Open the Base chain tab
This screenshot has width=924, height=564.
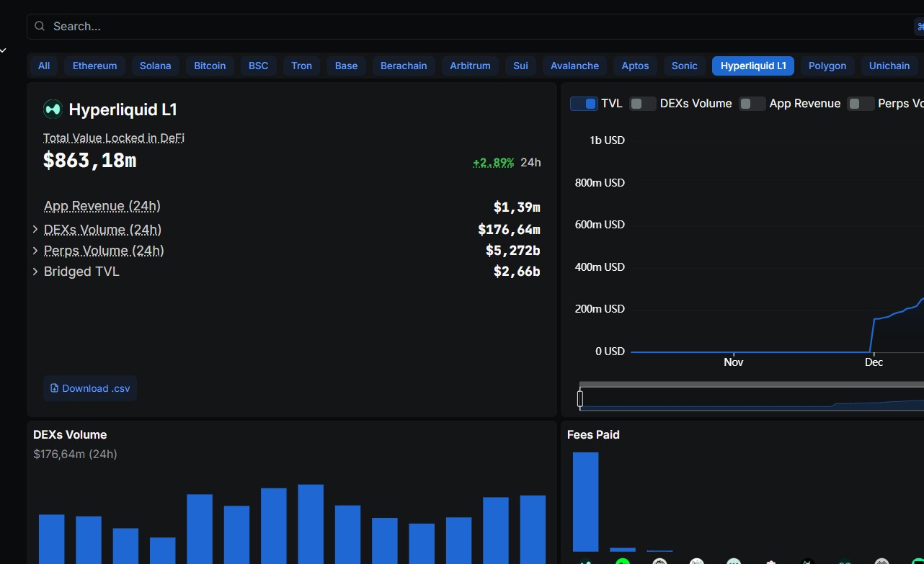point(346,66)
